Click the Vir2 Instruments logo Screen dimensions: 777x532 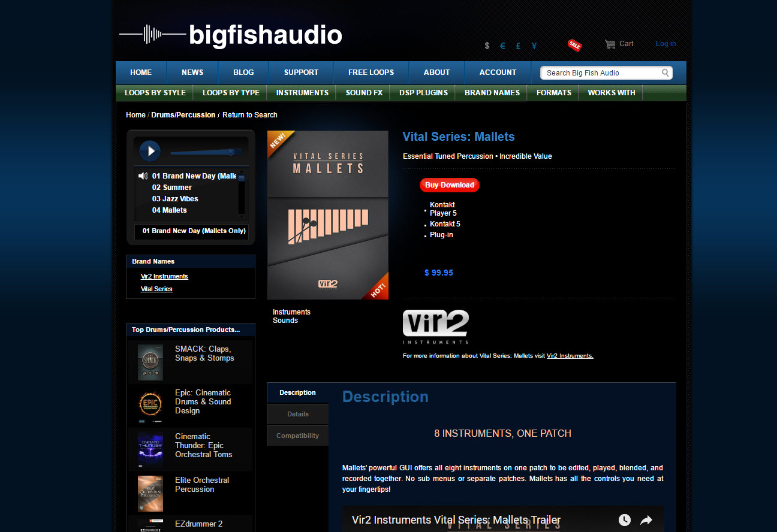pos(436,327)
